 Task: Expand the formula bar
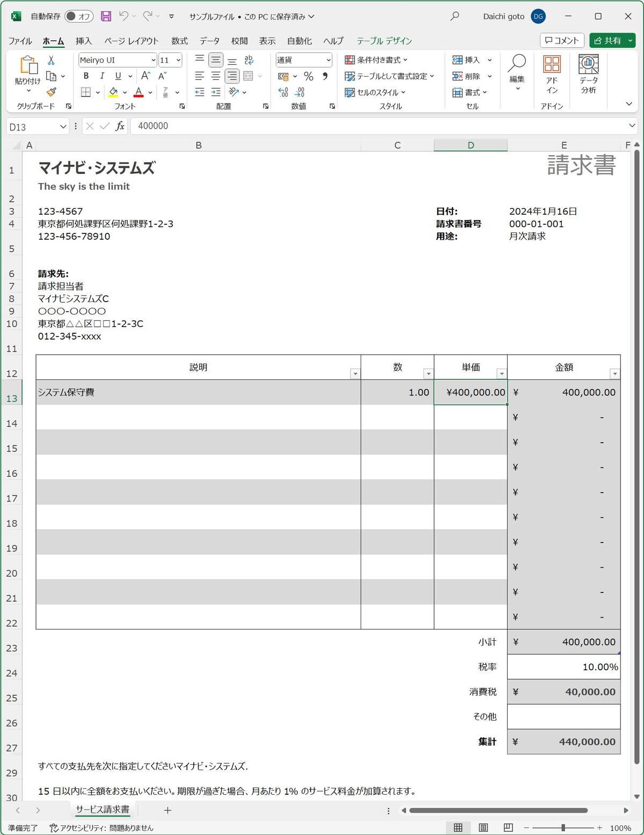[632, 126]
